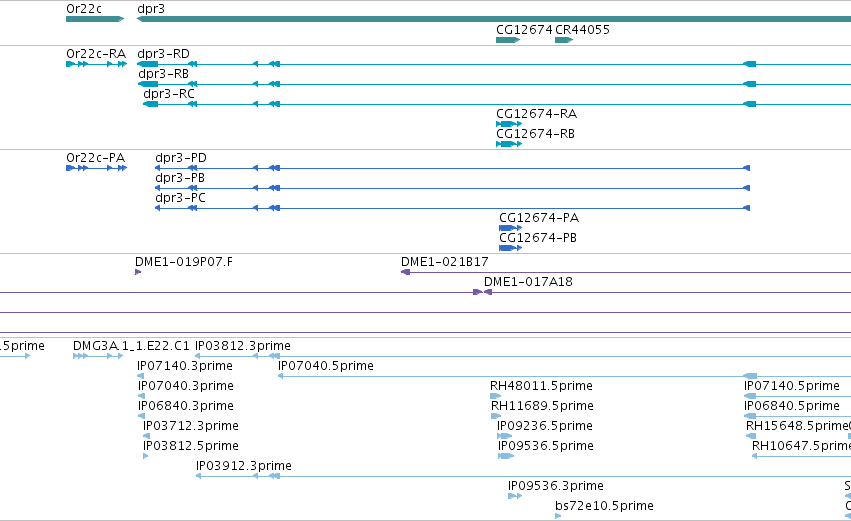Click the RH48011.5prime EST label
The image size is (851, 521).
point(541,386)
